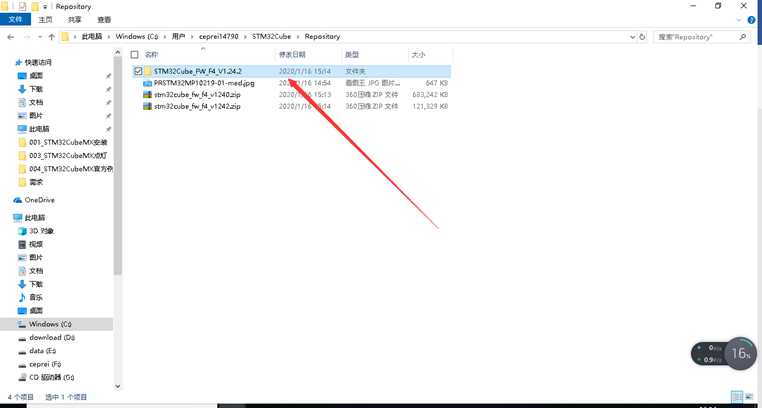Open the 文件 ribbon tab
Viewport: 762px width, 408px height.
[15, 19]
